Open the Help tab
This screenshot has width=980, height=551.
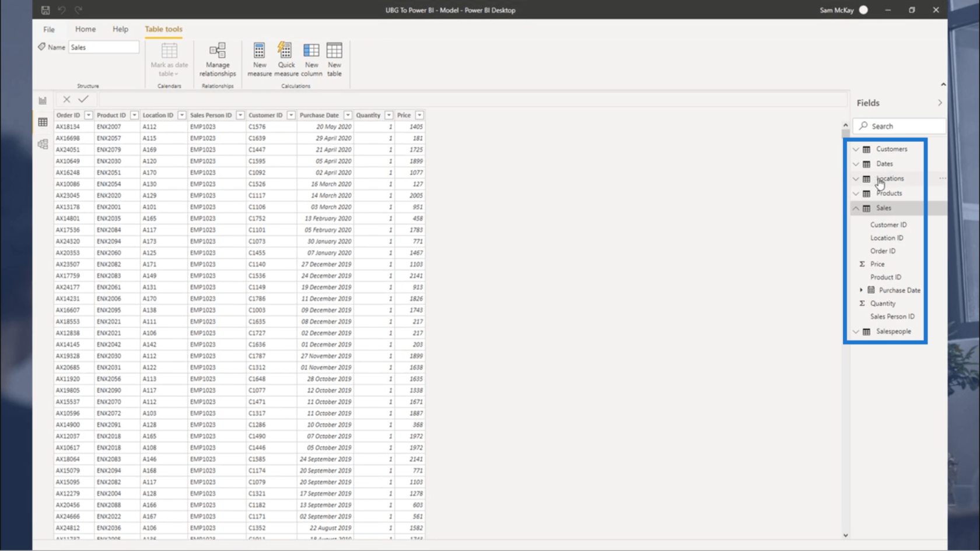point(120,29)
